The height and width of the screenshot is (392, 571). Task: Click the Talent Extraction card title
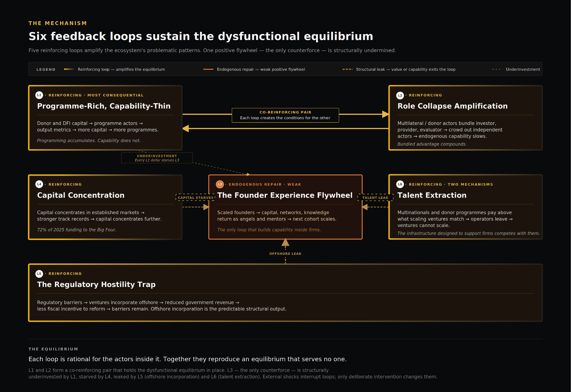[432, 195]
